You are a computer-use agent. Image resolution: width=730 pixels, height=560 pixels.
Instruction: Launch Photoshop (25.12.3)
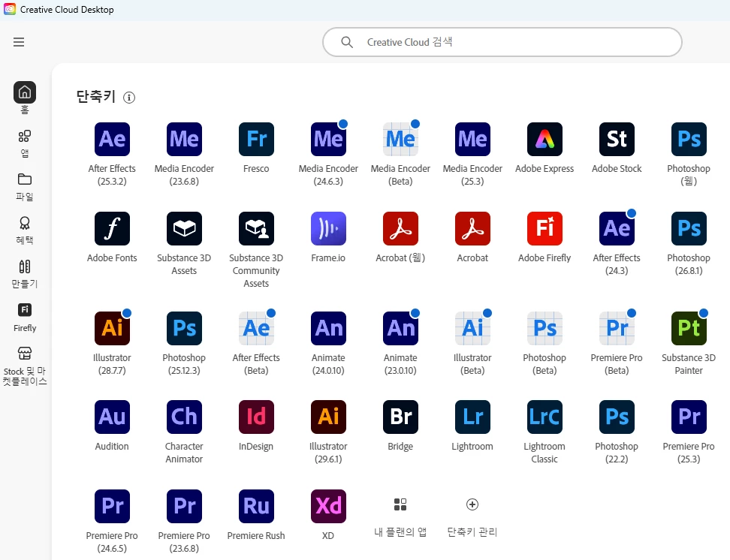pos(184,328)
